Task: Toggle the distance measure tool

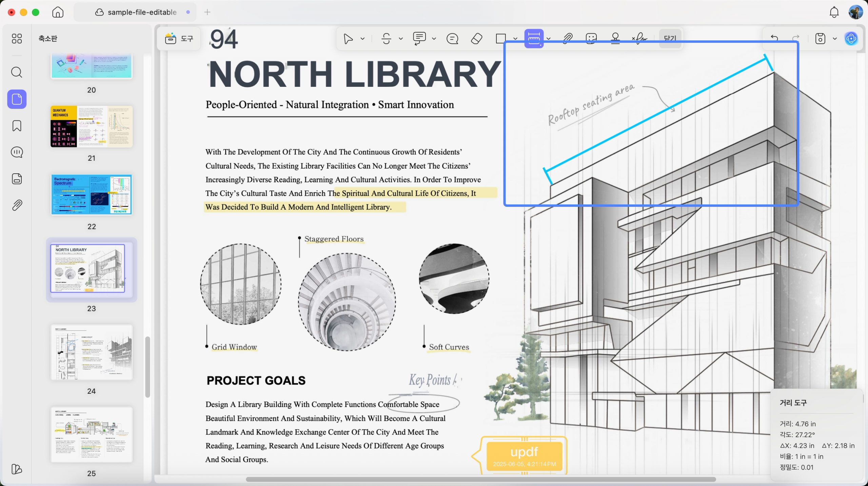Action: point(534,39)
